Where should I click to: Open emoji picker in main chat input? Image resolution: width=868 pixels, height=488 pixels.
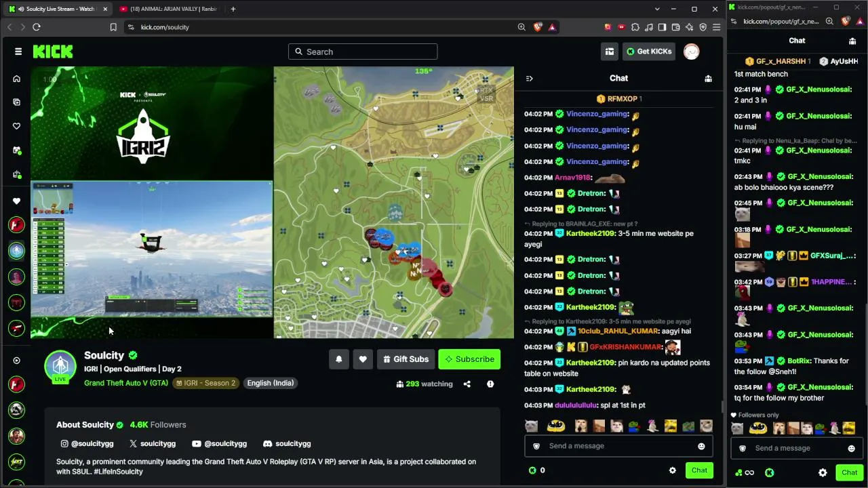point(701,446)
